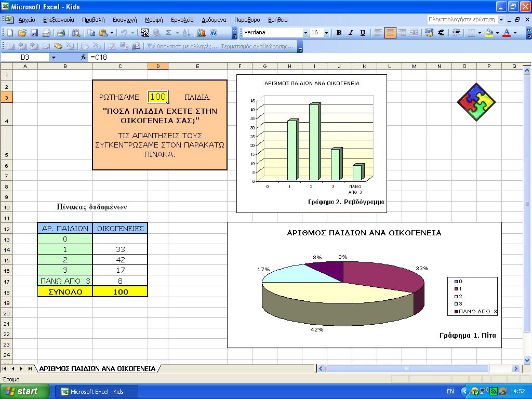
Task: Toggle Bold formatting
Action: [x=339, y=33]
